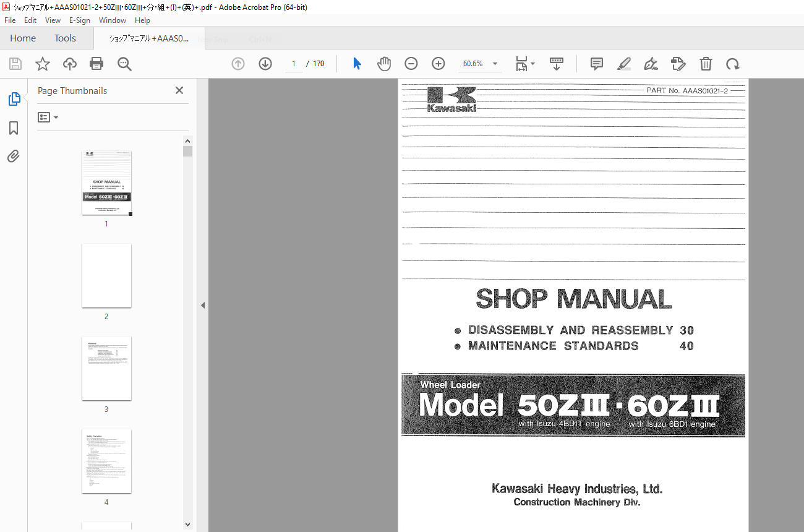Image resolution: width=804 pixels, height=532 pixels.
Task: Delete the page with trash icon
Action: (706, 64)
